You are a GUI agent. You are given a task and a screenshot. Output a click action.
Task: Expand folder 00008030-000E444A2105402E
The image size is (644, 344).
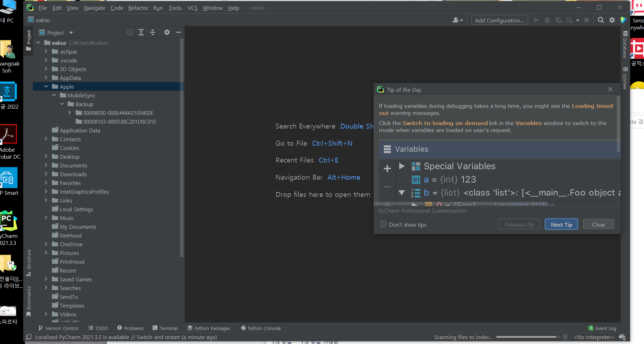click(x=69, y=113)
